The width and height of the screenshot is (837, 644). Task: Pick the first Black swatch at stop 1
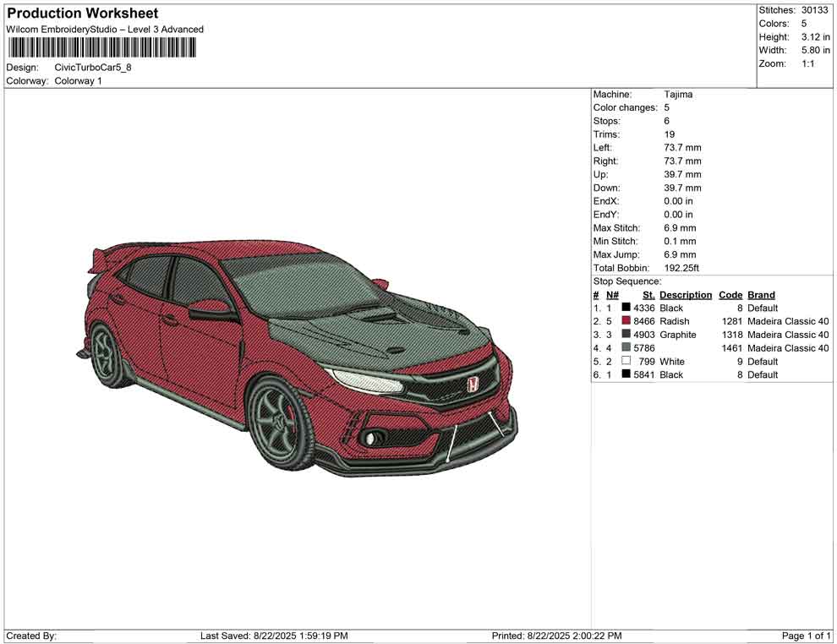(626, 308)
